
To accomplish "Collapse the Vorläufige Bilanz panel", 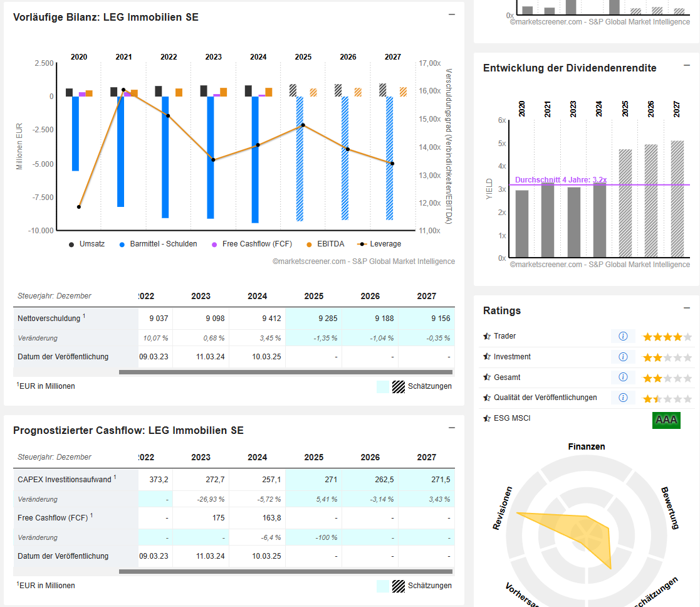I will coord(451,14).
